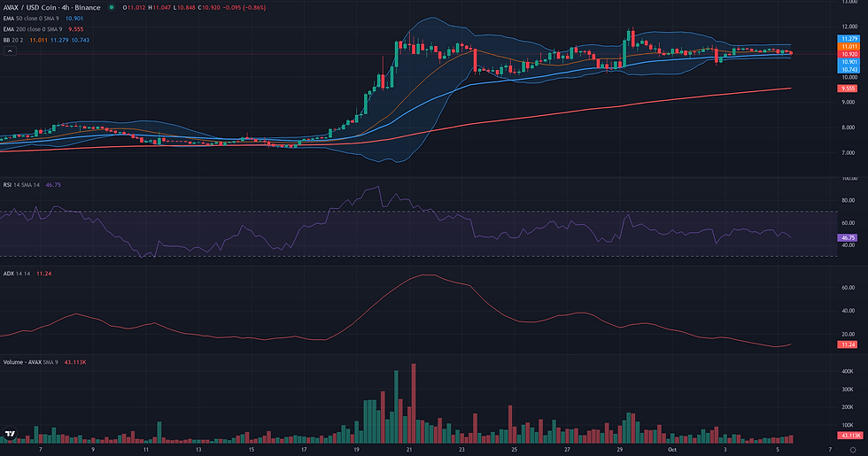Click the red 10.920 current price label
Screen dimensions: 868x456
pos(849,54)
